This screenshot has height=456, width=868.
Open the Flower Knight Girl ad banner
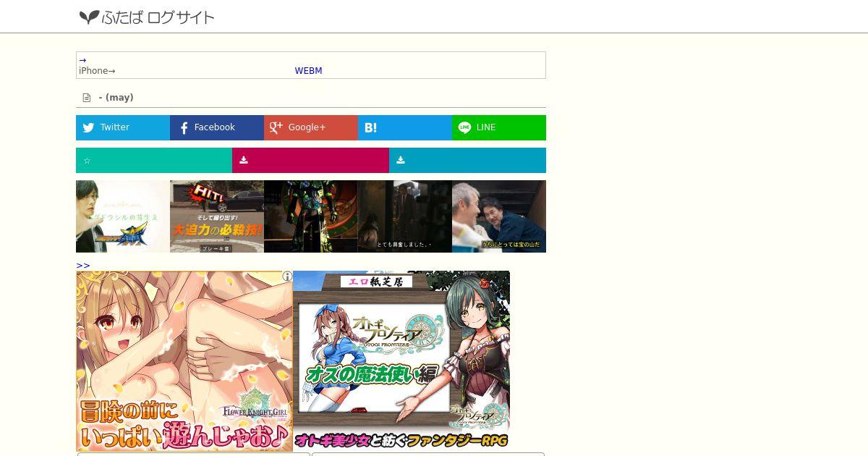coord(184,361)
